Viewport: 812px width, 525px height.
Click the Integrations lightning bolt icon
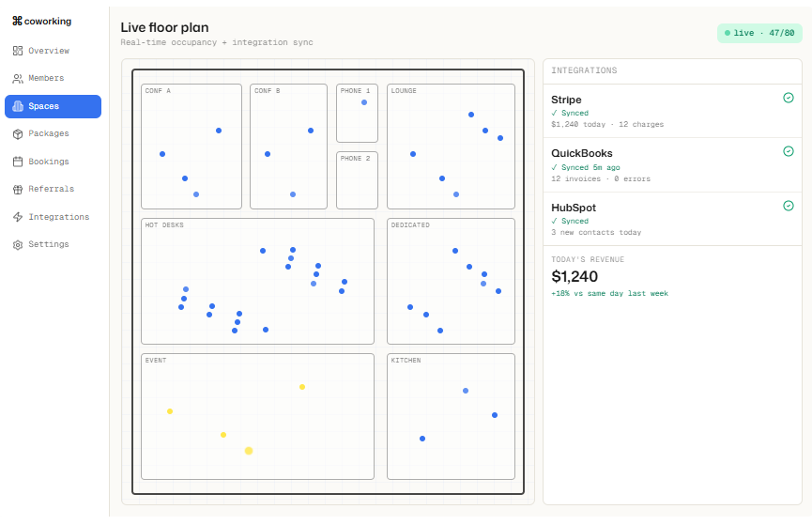click(x=18, y=217)
